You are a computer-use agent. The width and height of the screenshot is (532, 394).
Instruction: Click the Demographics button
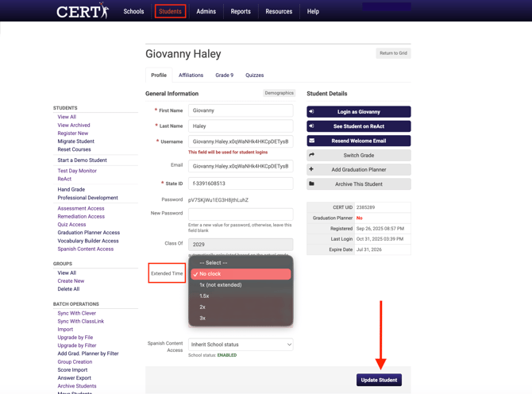coord(279,93)
